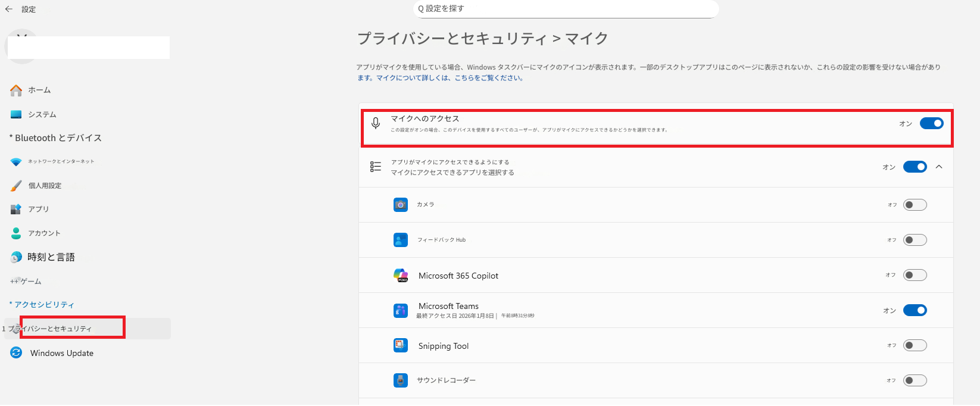
Task: Click the フィードバック Hub label
Action: pos(442,240)
